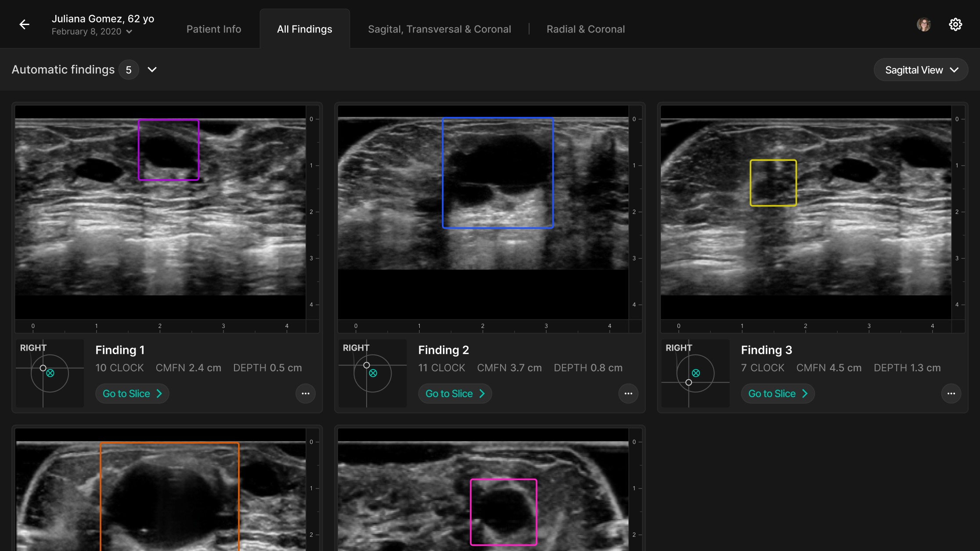Click Finding 2 breast location diagram

372,373
